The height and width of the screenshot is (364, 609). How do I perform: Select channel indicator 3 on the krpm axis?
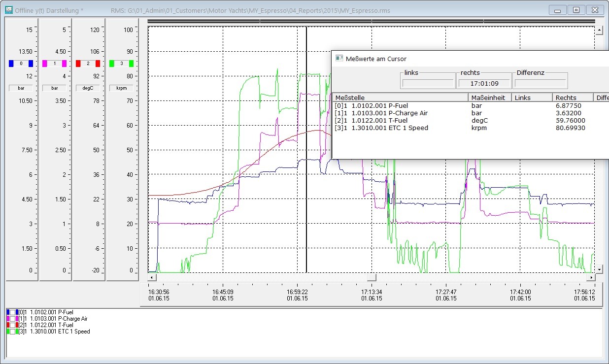(121, 63)
